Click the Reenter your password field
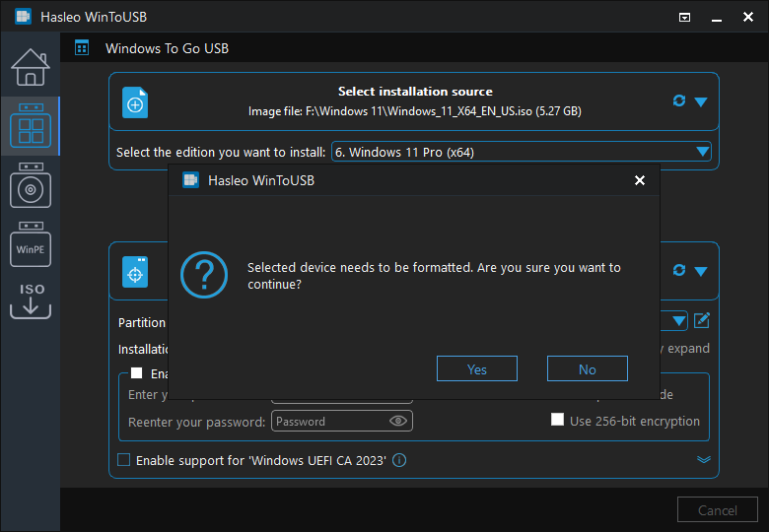The height and width of the screenshot is (532, 769). click(342, 422)
